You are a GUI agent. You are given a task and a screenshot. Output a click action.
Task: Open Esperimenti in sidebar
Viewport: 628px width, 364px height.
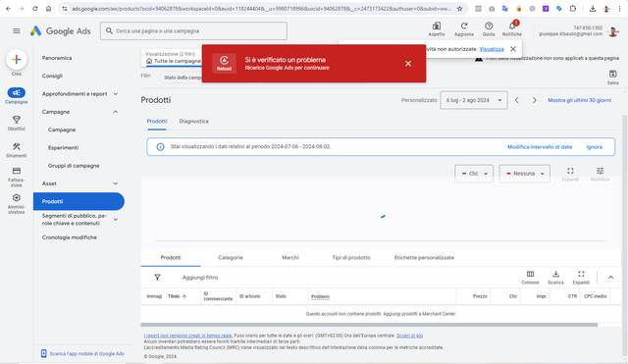coord(63,147)
